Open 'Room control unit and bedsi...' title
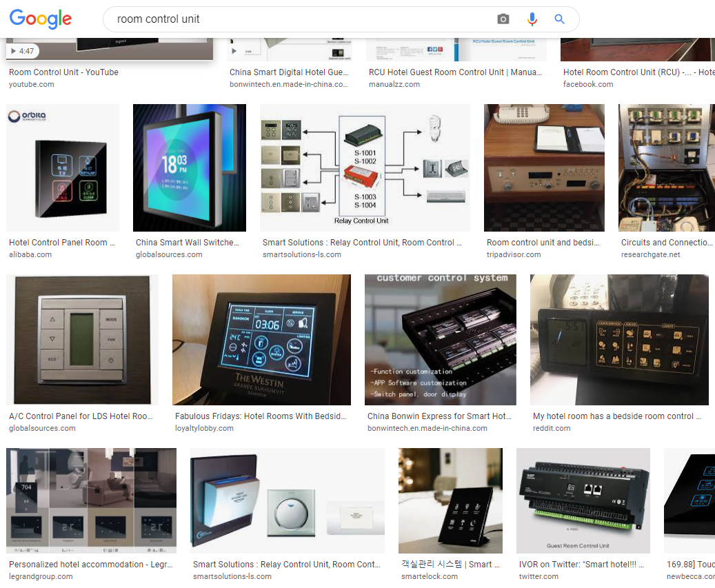Screen dimensions: 715x588 (x=543, y=243)
